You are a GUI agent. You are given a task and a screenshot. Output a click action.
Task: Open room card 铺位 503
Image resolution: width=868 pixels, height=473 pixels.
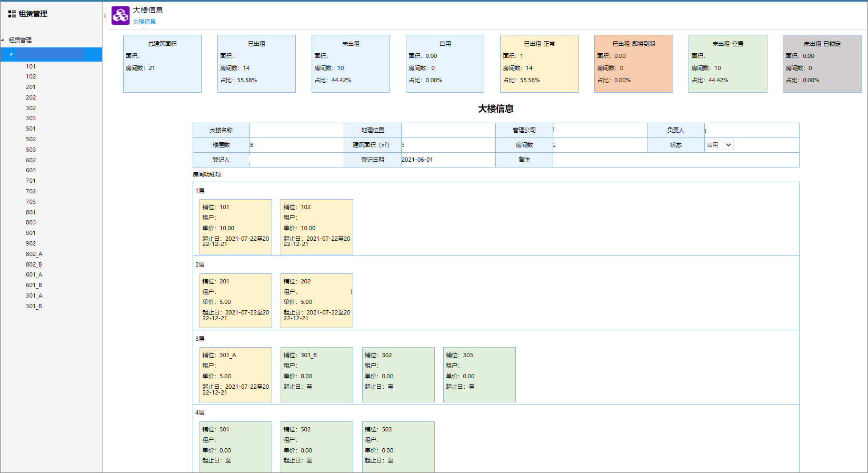tap(398, 447)
